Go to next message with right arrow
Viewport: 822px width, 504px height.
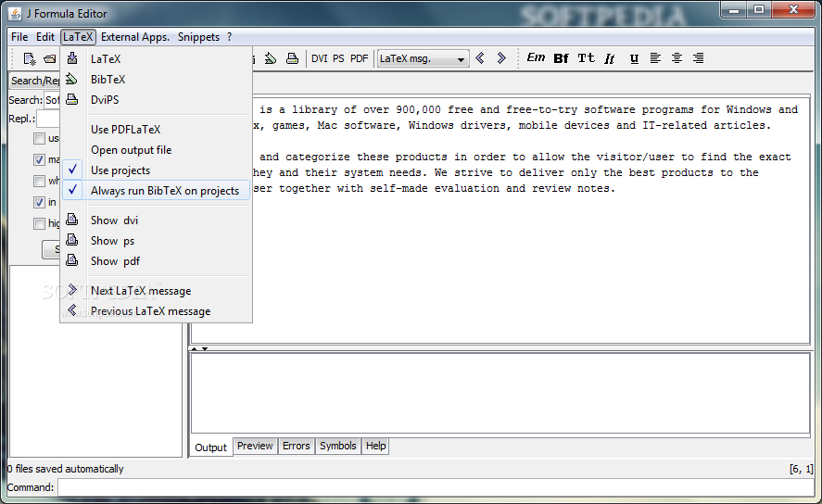(501, 58)
